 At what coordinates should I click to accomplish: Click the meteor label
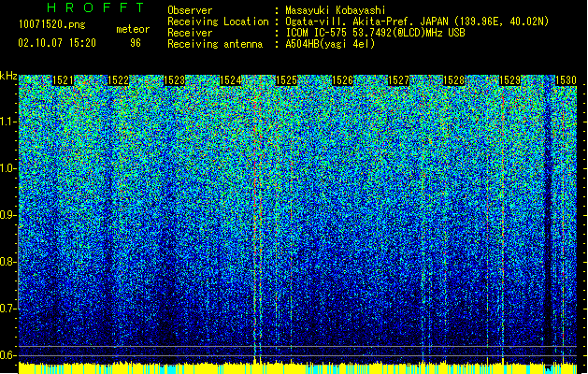click(133, 29)
